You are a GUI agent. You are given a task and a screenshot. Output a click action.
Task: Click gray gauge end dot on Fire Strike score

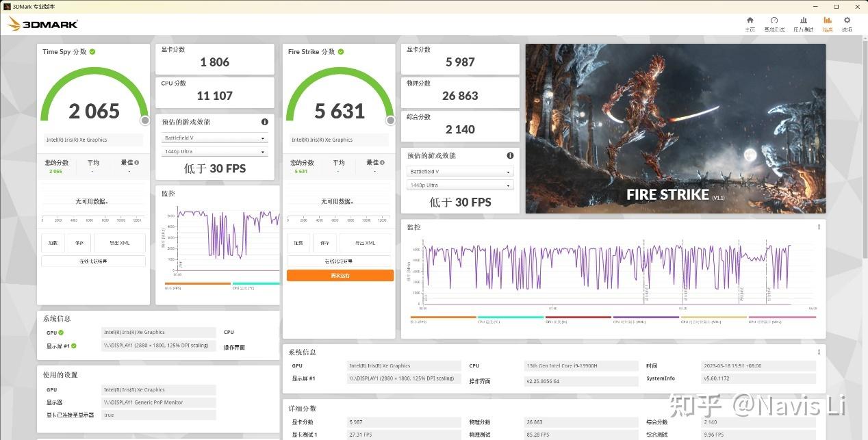390,120
